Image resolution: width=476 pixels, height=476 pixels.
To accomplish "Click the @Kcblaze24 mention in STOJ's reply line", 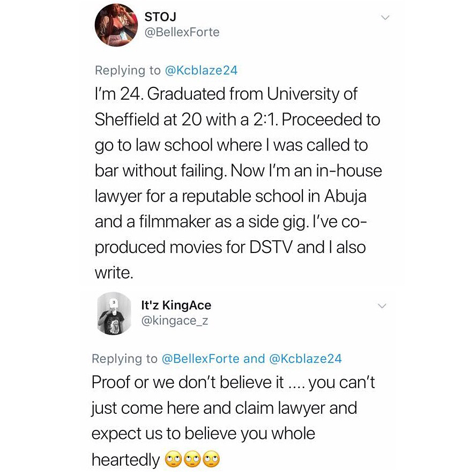I will coord(201,70).
